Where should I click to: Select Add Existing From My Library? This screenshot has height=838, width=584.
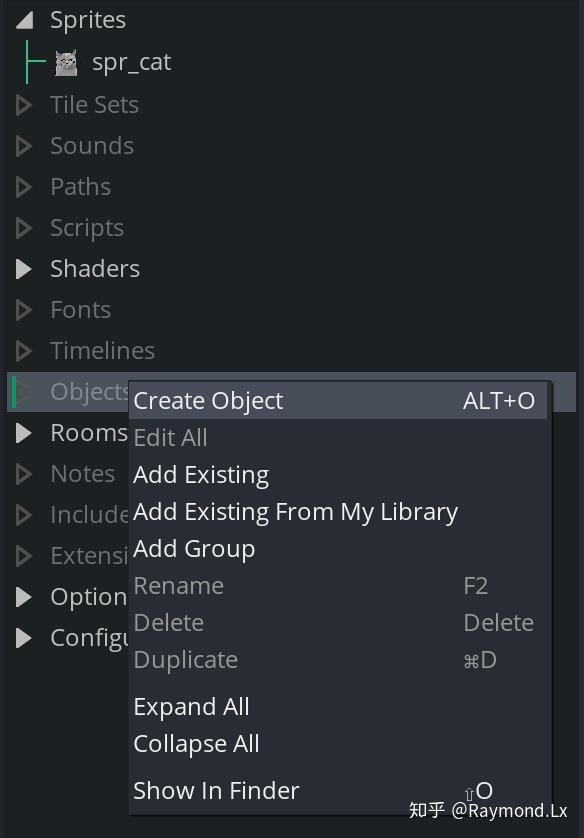point(296,511)
